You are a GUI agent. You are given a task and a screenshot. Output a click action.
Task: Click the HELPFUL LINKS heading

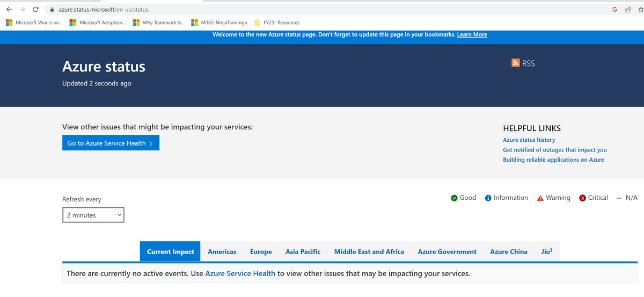pos(532,128)
